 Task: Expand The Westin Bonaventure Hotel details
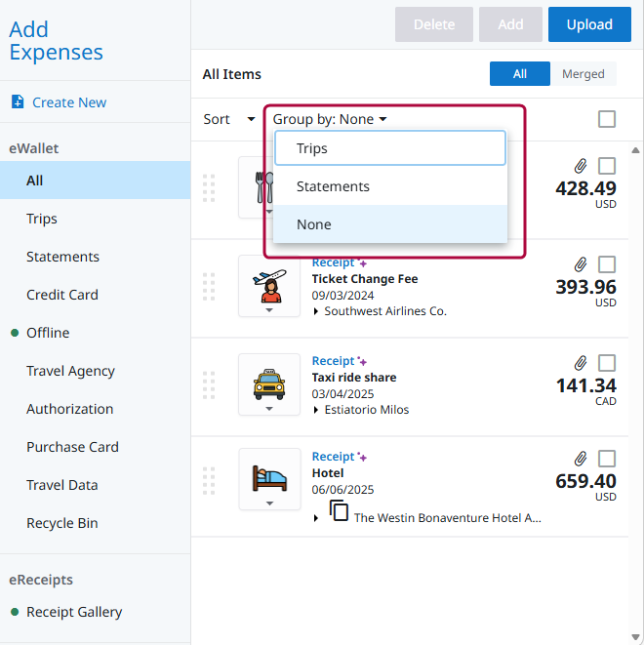tap(316, 518)
